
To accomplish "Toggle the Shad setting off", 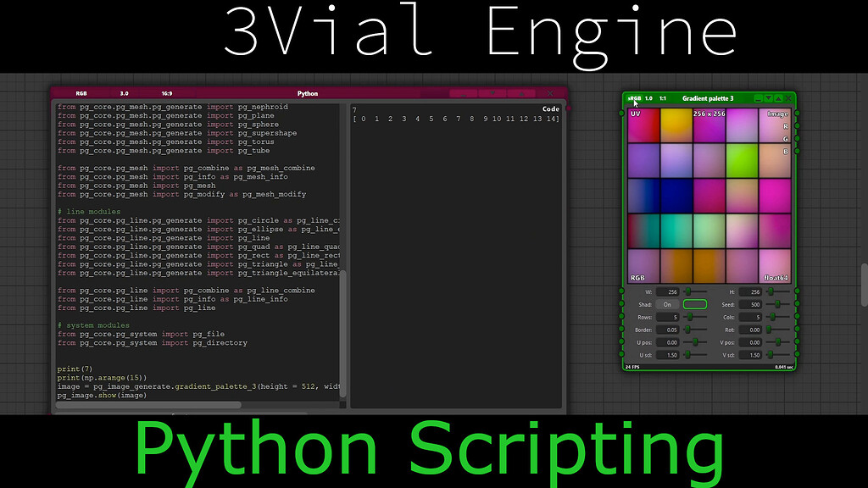I will (x=667, y=304).
